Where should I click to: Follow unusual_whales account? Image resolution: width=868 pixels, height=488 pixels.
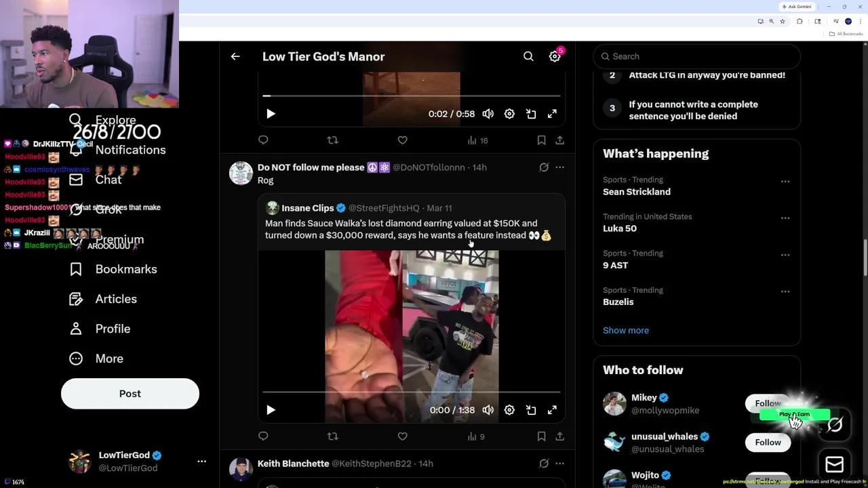coord(768,443)
